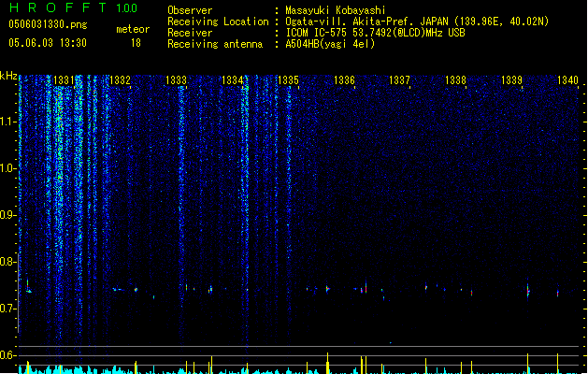Click the Receiver ICOM IC-575 line
Screen dimensions: 588x374
coord(375,33)
